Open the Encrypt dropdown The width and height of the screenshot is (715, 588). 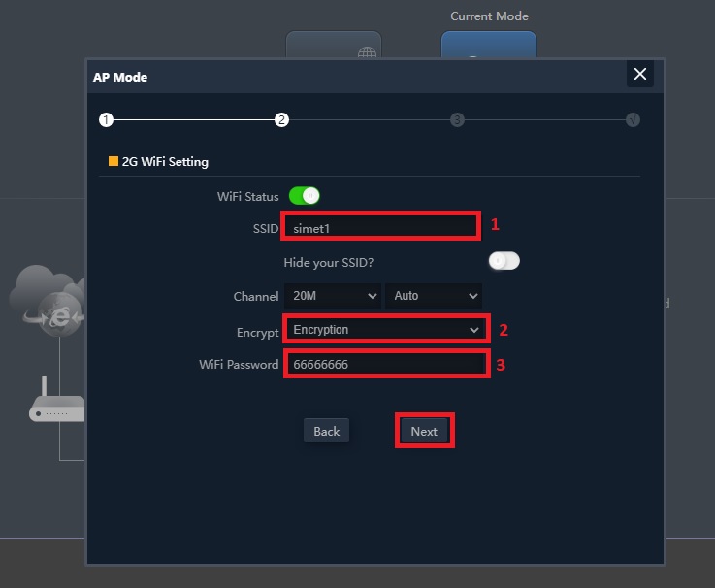(x=386, y=330)
